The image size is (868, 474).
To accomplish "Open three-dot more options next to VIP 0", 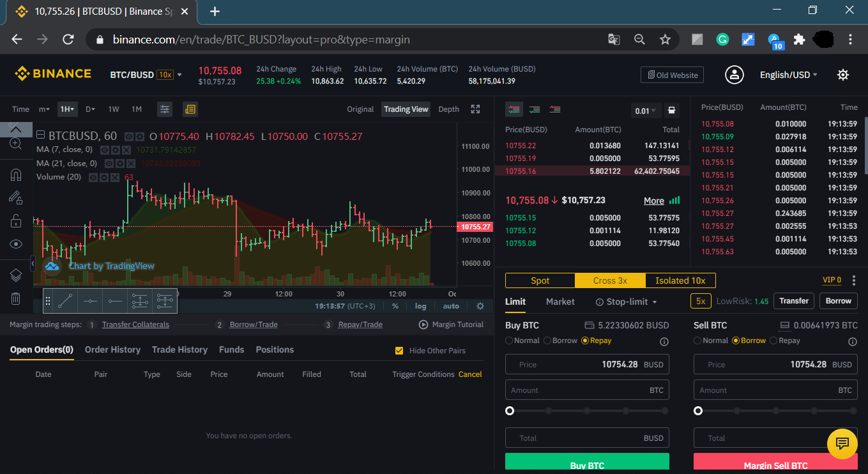I will 854,280.
